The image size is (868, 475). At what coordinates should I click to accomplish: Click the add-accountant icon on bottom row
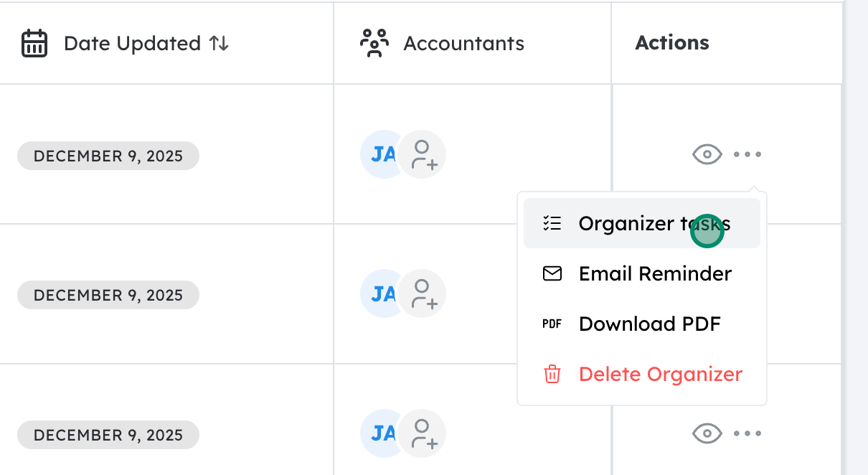pos(423,433)
